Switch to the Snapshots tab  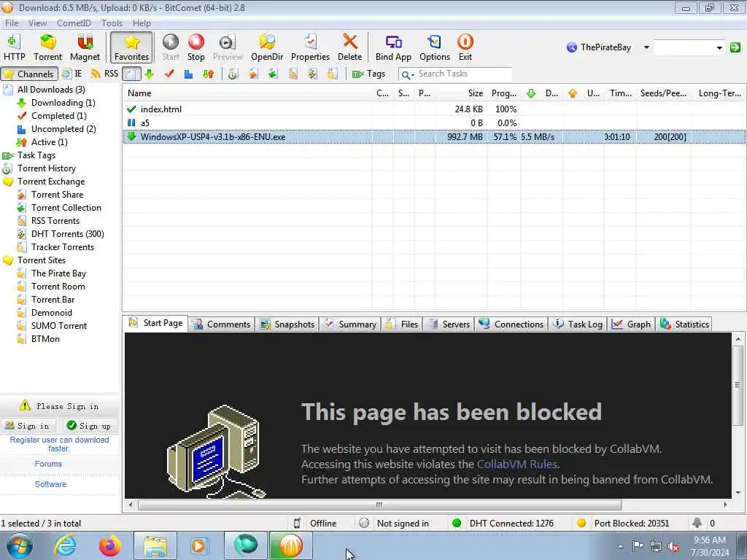point(287,324)
